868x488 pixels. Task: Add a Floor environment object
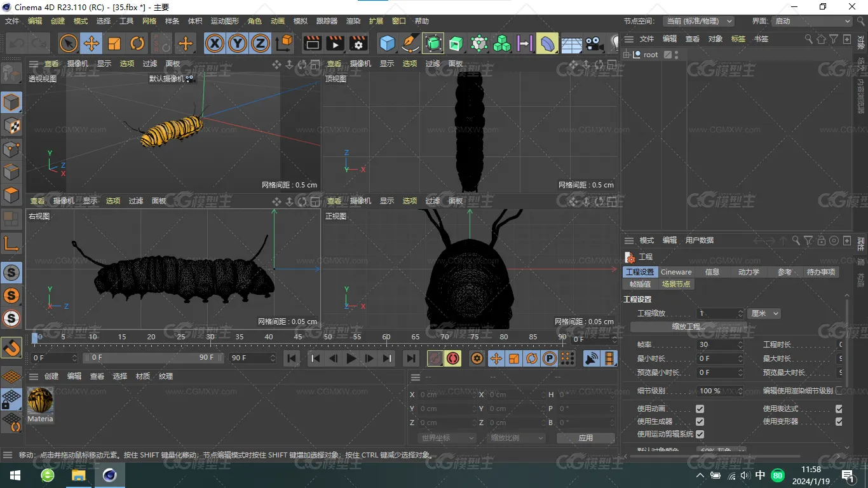[x=571, y=43]
